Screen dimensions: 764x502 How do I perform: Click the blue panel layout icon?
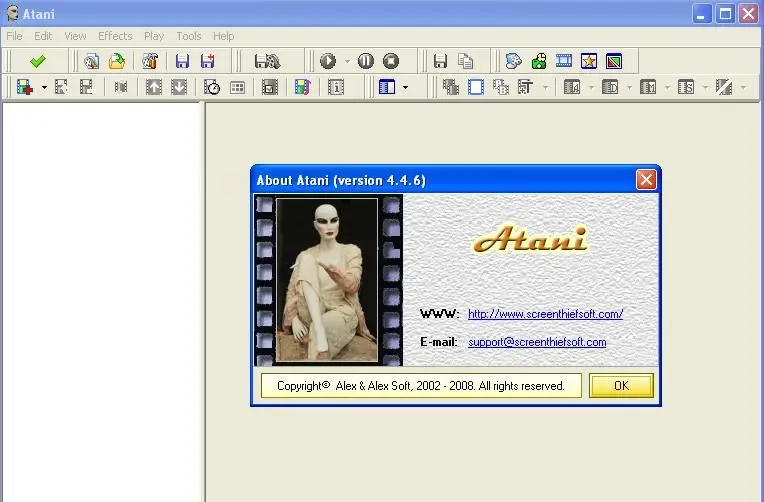coord(387,87)
